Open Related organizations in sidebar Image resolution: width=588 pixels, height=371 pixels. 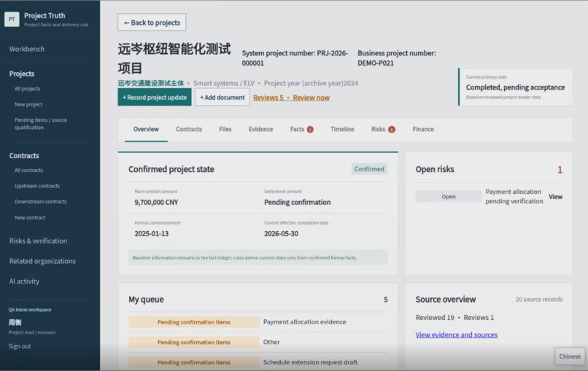[x=42, y=261]
